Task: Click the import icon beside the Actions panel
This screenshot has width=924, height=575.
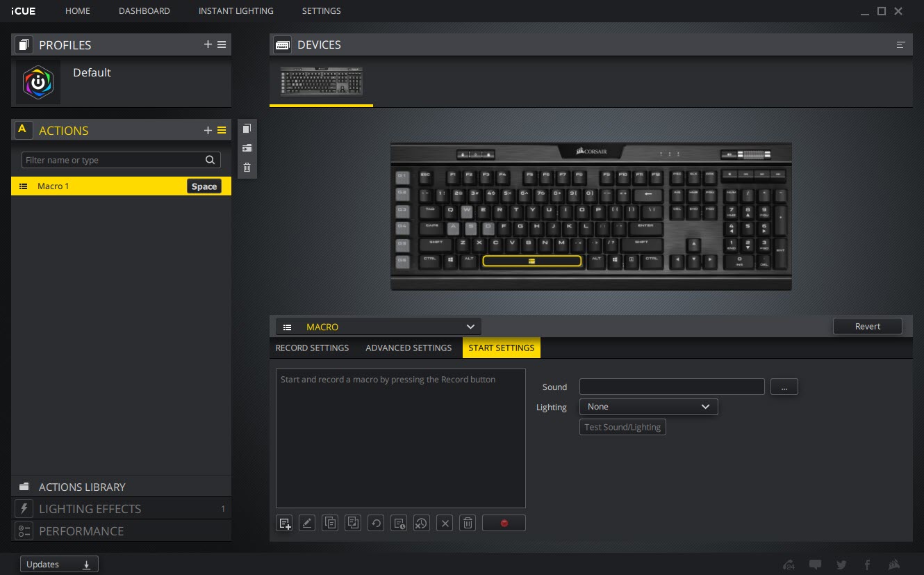Action: pos(247,147)
